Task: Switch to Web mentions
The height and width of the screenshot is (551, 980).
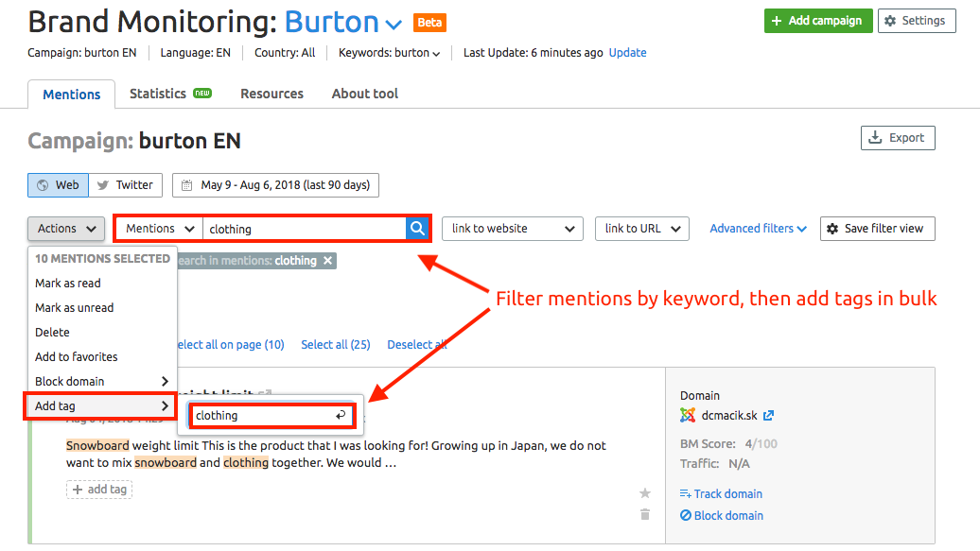Action: pos(58,185)
